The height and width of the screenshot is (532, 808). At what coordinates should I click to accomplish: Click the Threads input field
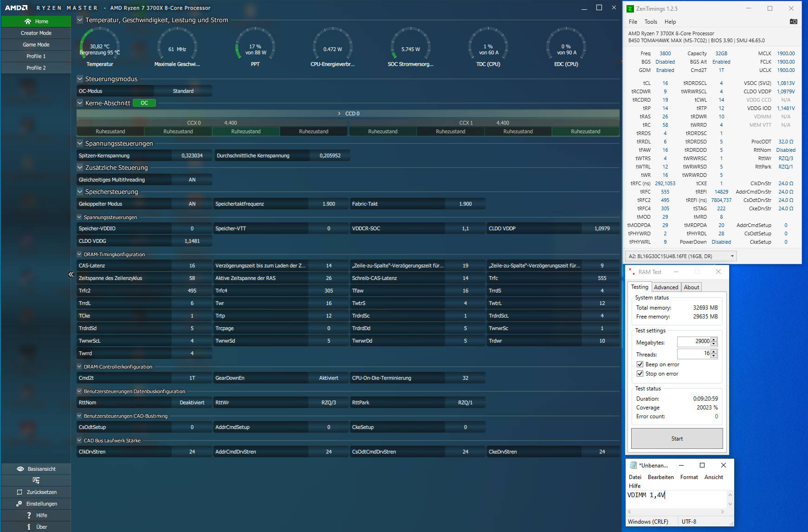tap(694, 354)
